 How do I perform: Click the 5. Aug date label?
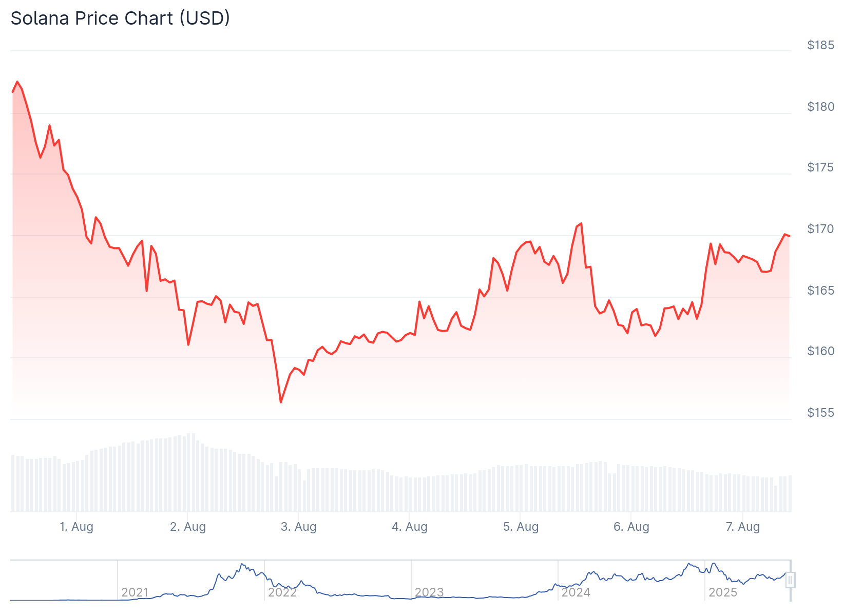pyautogui.click(x=521, y=527)
